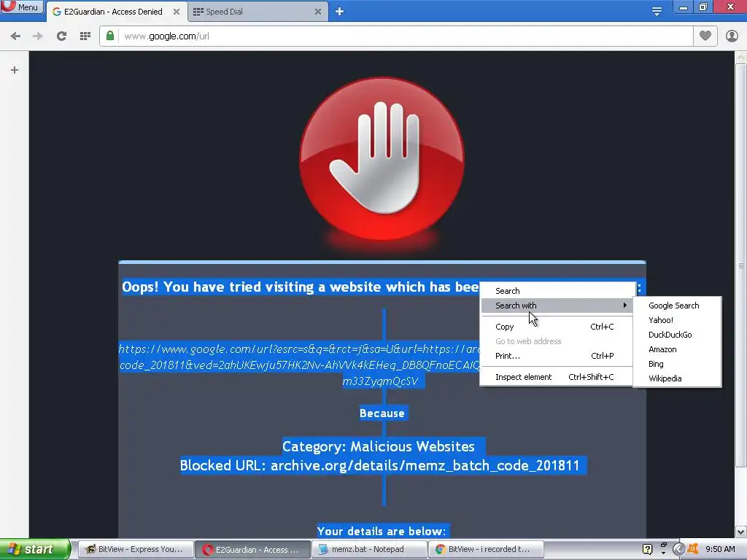Switch to BitView - i recorded taskbar item
Viewport: 747px width, 560px height.
coord(486,549)
